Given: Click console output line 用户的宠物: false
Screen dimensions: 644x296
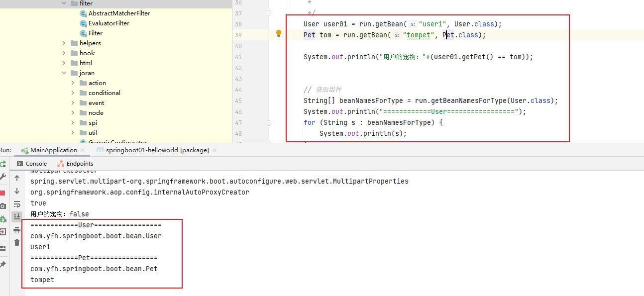Looking at the screenshot, I should click(60, 214).
